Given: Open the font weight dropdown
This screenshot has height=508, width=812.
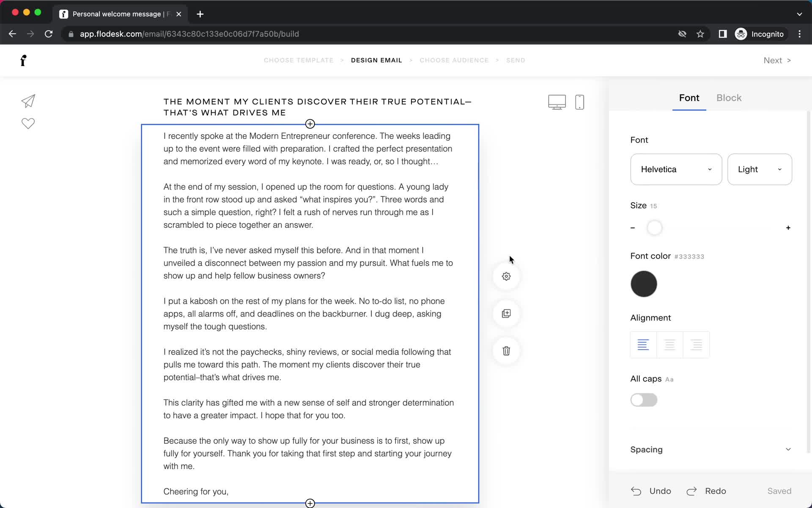Looking at the screenshot, I should (x=759, y=169).
